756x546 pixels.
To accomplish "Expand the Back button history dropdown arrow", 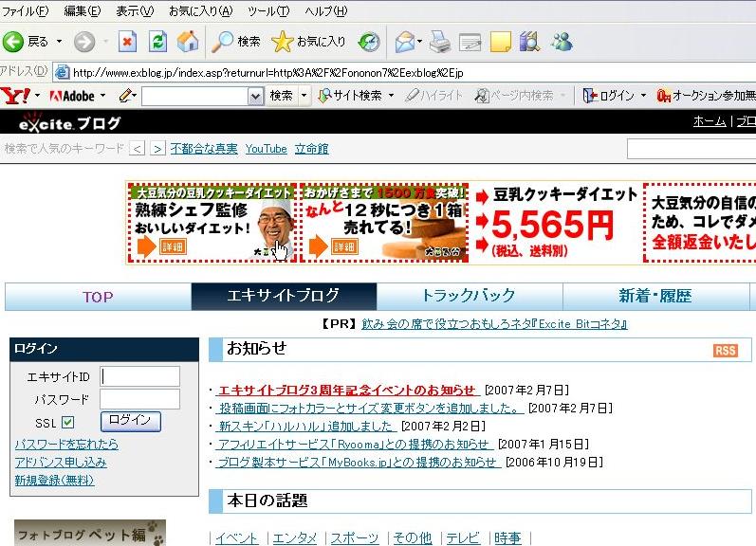I will coord(59,42).
